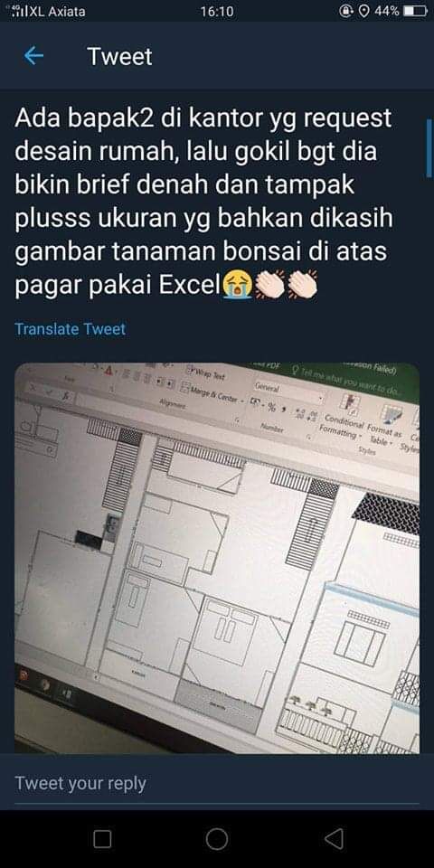Tap the Tweet your reply field
Viewport: 434px width, 868px height.
click(x=216, y=784)
